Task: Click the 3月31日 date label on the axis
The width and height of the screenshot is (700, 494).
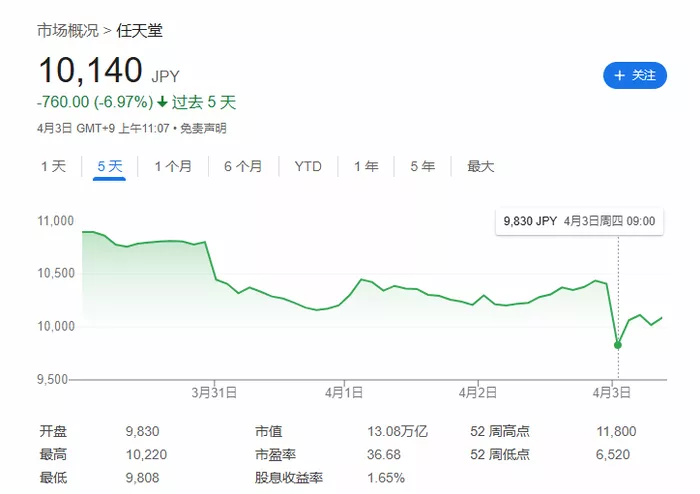Action: (212, 392)
